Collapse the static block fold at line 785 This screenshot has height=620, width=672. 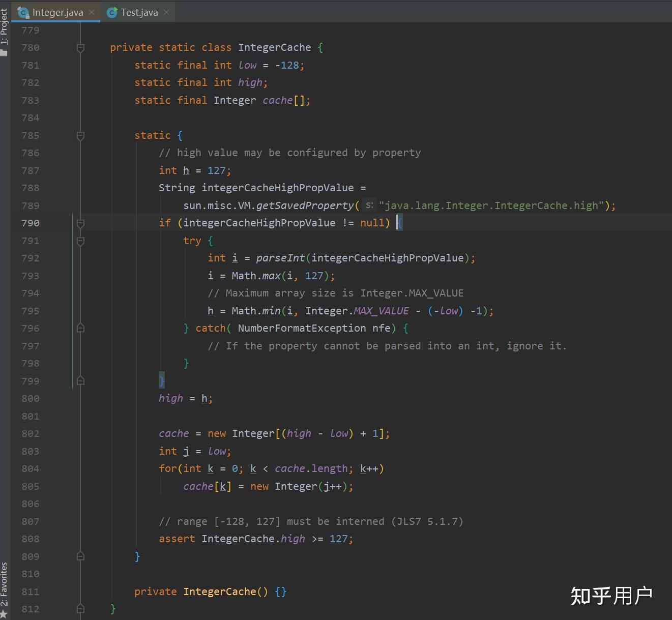[x=80, y=136]
